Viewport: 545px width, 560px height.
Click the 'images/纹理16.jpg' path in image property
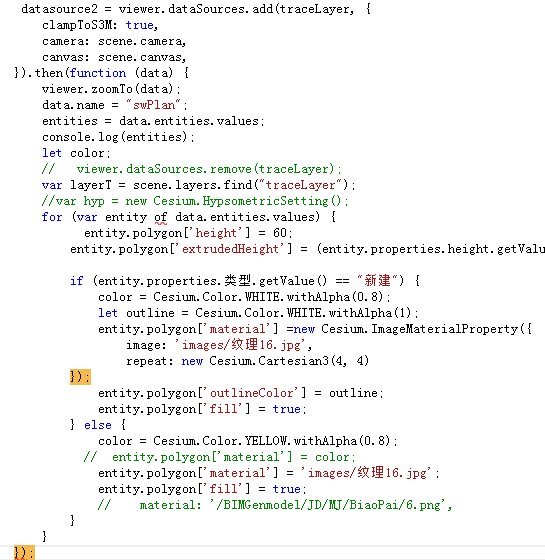click(240, 345)
